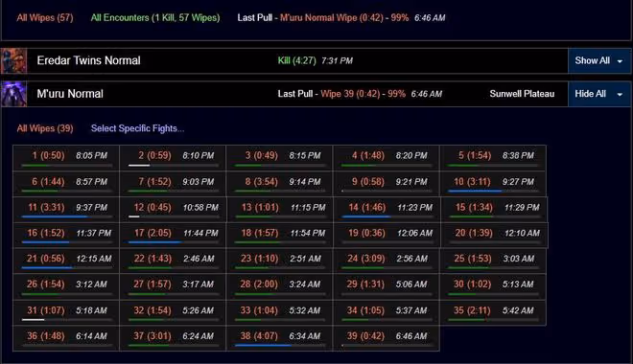Open wipe 1 (0:50) at 8:05 PM

tap(66, 158)
